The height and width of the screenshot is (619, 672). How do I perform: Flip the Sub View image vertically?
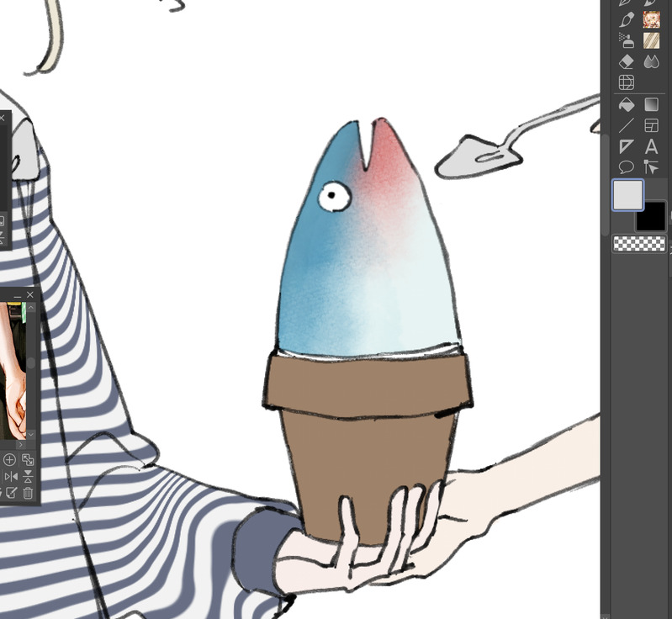point(28,477)
